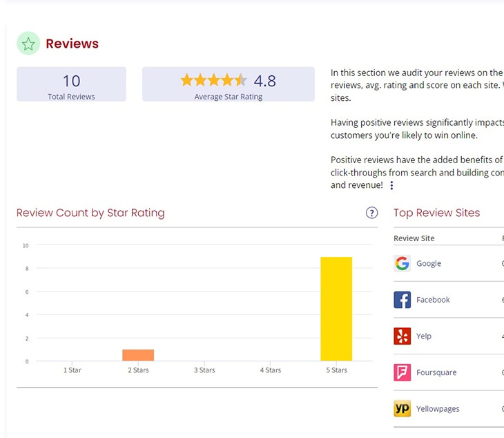504x438 pixels.
Task: Open the chart help question mark
Action: coord(371,213)
